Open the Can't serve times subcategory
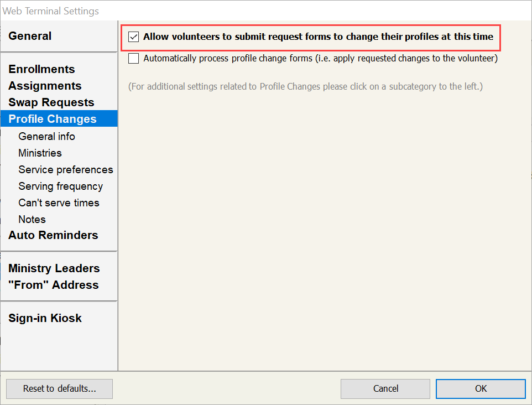This screenshot has width=532, height=405. (x=59, y=202)
